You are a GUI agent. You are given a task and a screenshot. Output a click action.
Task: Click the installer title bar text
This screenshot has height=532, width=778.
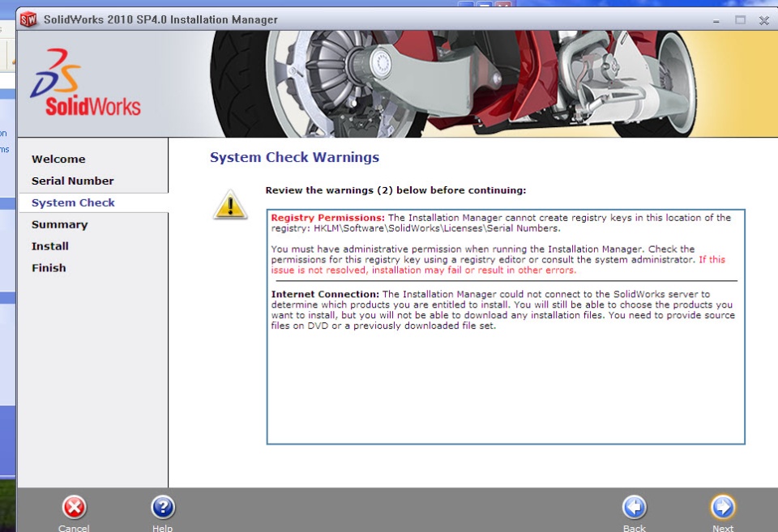pyautogui.click(x=160, y=19)
